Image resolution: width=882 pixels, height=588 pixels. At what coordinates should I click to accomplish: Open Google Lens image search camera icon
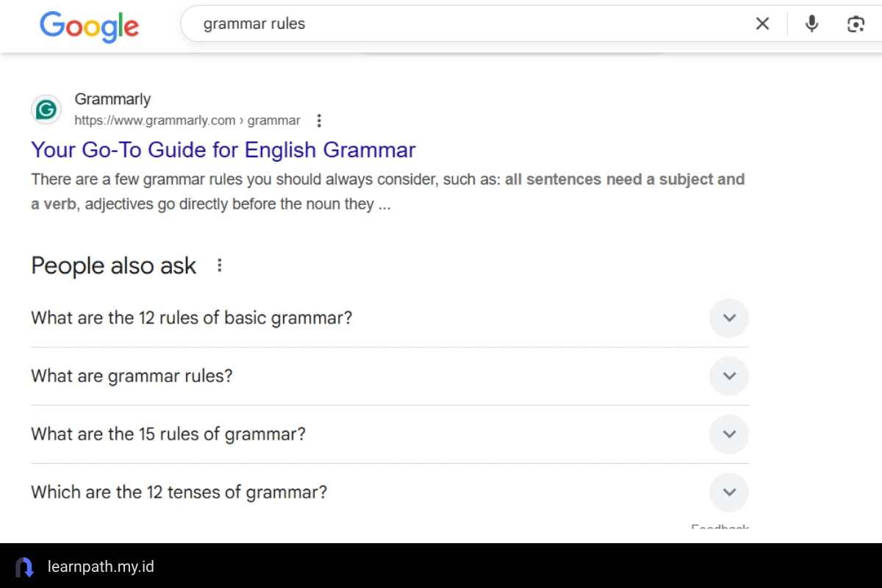coord(855,24)
